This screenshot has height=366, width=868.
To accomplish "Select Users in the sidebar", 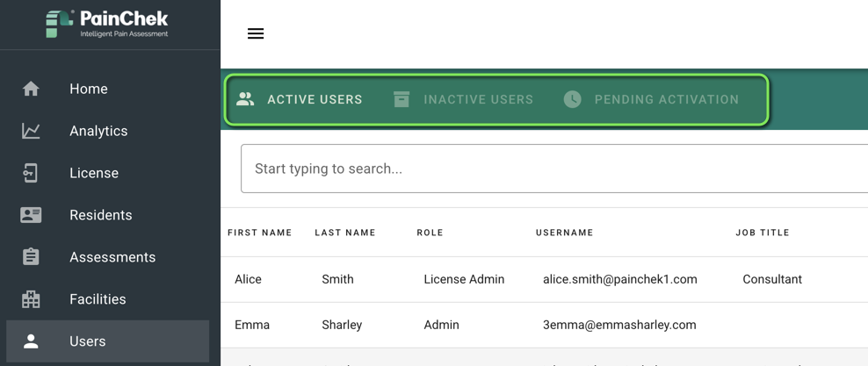I will pyautogui.click(x=108, y=341).
